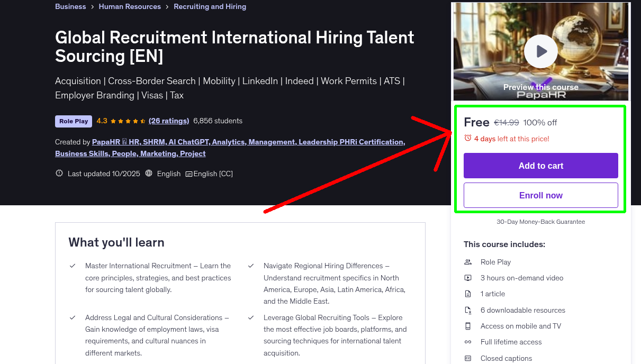This screenshot has width=641, height=364.
Task: Open the Recruiting and Hiring breadcrumb
Action: 210,6
